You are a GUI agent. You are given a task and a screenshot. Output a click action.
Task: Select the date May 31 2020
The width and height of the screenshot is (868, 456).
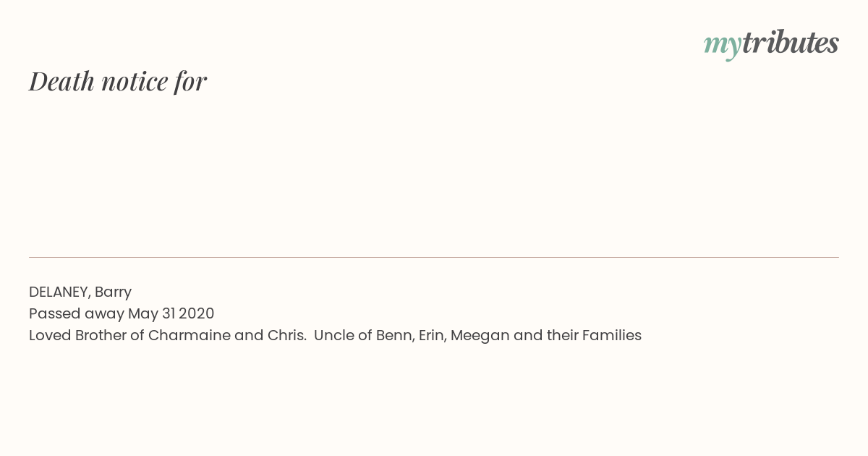[x=171, y=314]
